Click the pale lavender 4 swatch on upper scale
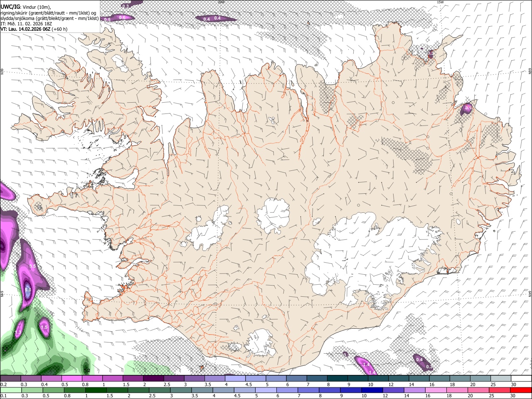This screenshot has height=399, width=532. [x=235, y=379]
